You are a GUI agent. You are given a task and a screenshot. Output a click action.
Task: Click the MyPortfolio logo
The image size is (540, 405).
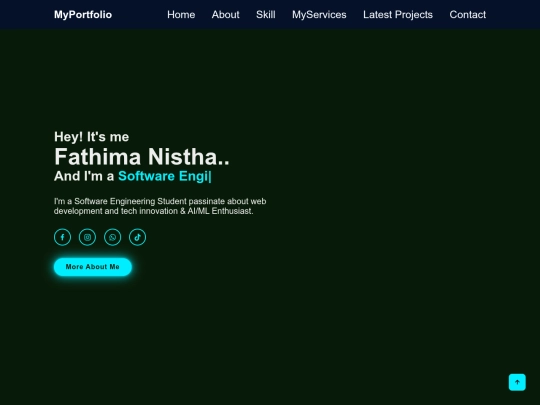coord(83,14)
